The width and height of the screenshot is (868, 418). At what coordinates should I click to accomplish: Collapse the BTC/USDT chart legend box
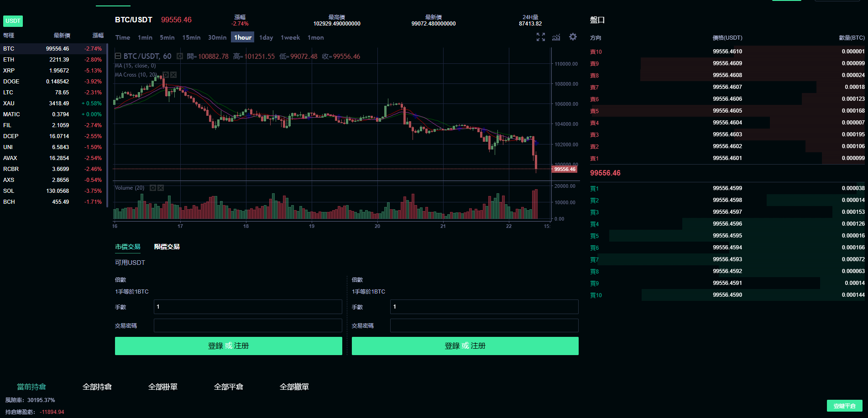click(x=118, y=56)
